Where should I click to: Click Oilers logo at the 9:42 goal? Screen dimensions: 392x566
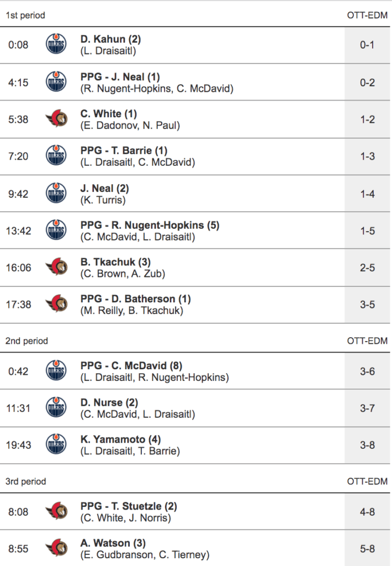[x=56, y=193]
